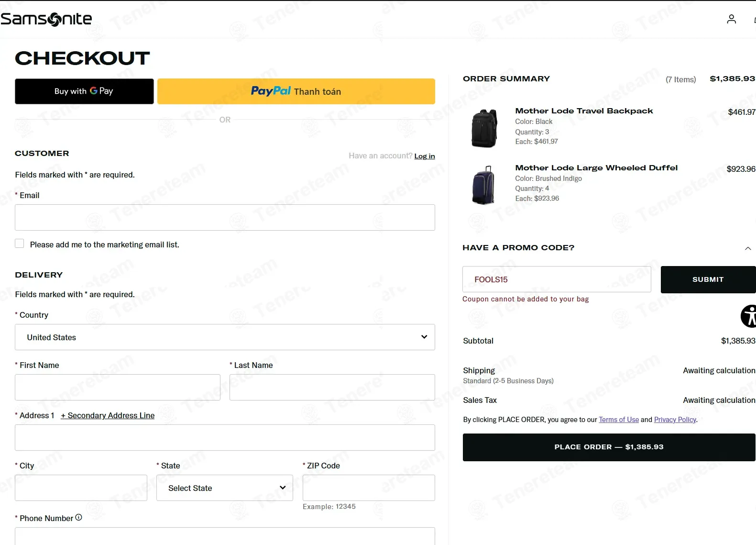
Task: Collapse the Have a Promo Code section
Action: (x=748, y=248)
